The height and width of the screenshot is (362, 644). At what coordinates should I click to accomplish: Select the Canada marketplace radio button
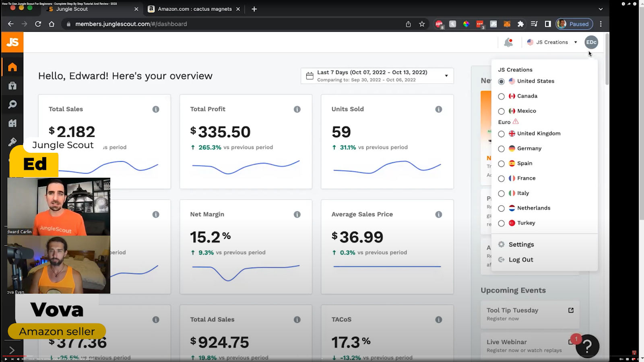501,97
